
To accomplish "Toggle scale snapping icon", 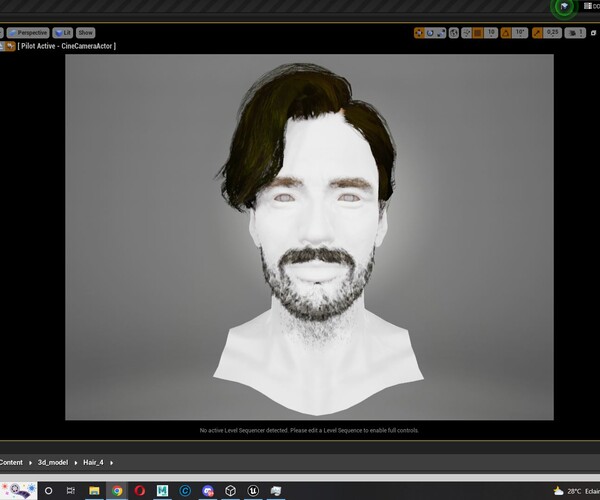I will point(537,33).
